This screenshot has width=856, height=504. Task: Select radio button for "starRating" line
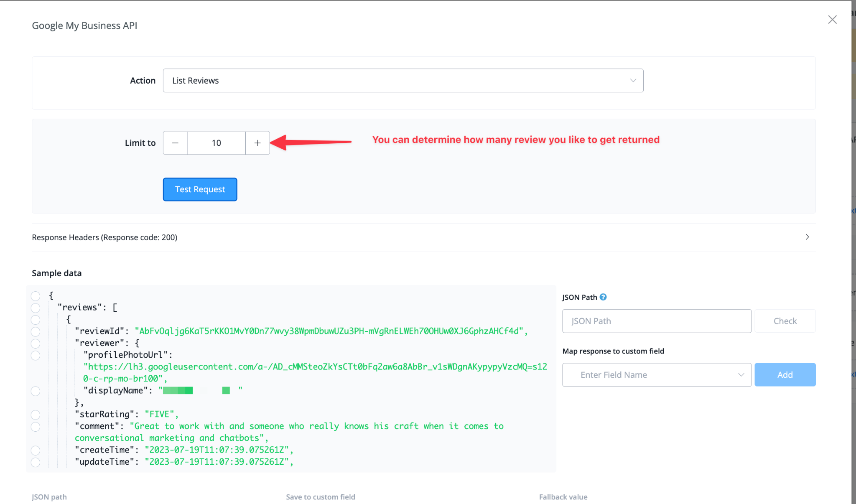(36, 415)
